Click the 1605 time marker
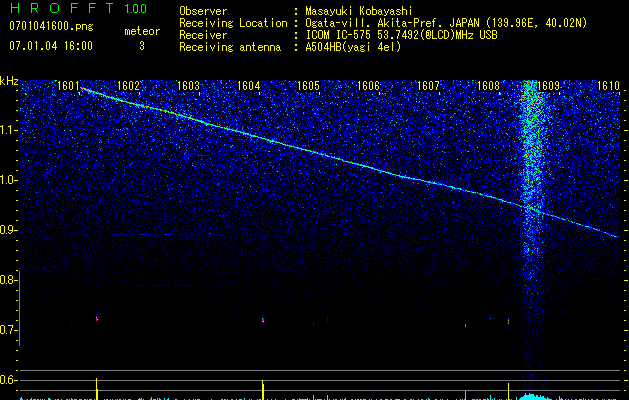 [x=308, y=85]
